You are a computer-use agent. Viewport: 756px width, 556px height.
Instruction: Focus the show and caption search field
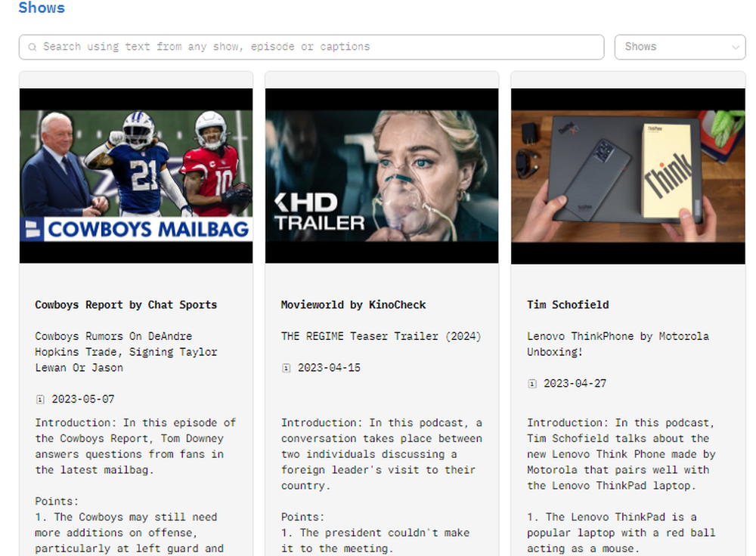click(x=311, y=47)
